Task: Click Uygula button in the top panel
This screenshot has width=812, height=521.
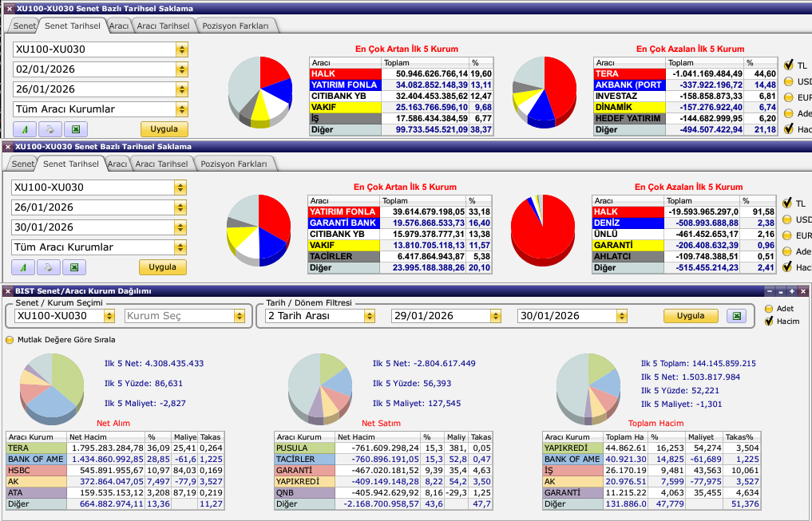Action: click(164, 129)
